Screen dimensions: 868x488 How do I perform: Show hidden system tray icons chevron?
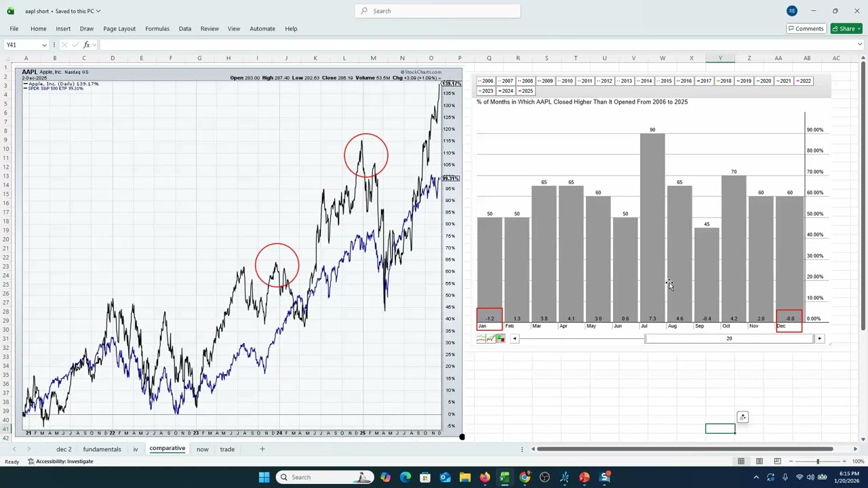click(x=756, y=477)
